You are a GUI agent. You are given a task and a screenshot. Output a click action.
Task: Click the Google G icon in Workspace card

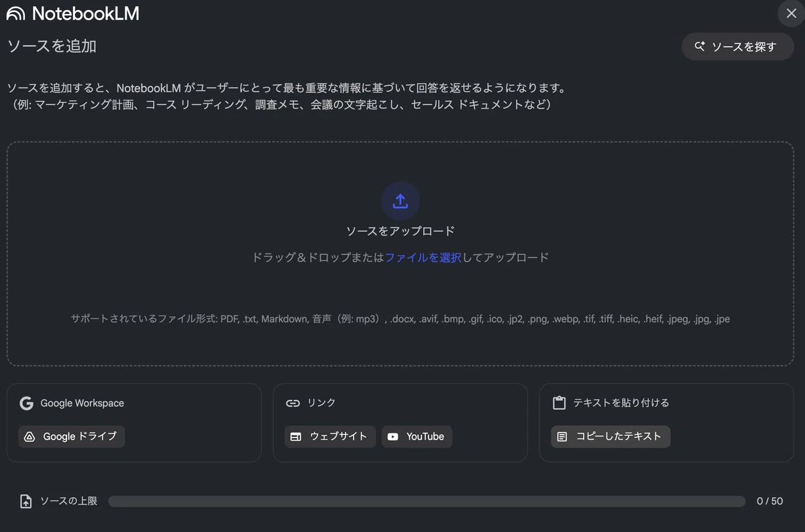[26, 403]
